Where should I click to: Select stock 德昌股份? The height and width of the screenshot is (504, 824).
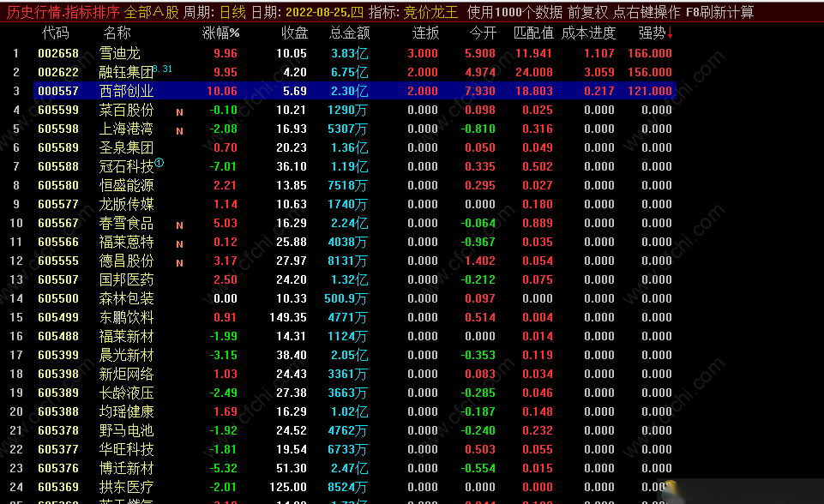pyautogui.click(x=126, y=261)
